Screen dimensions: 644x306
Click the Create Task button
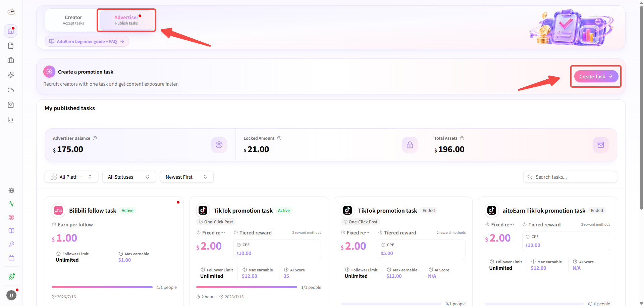pyautogui.click(x=596, y=76)
